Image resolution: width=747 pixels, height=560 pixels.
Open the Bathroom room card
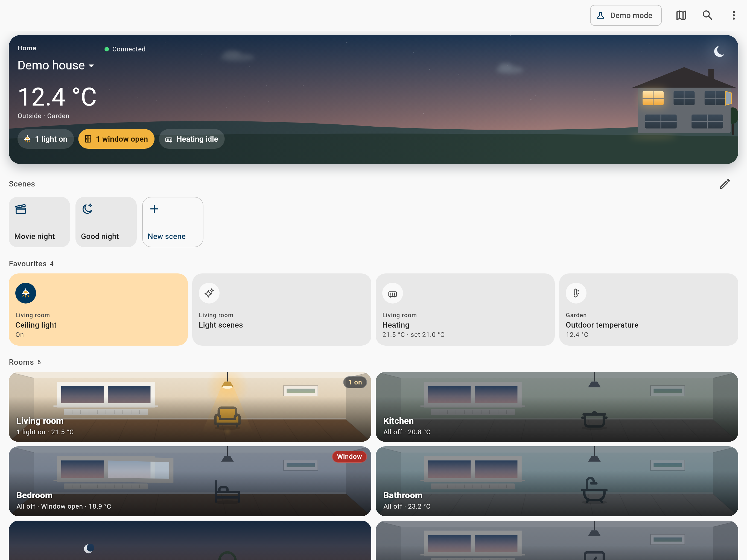557,481
